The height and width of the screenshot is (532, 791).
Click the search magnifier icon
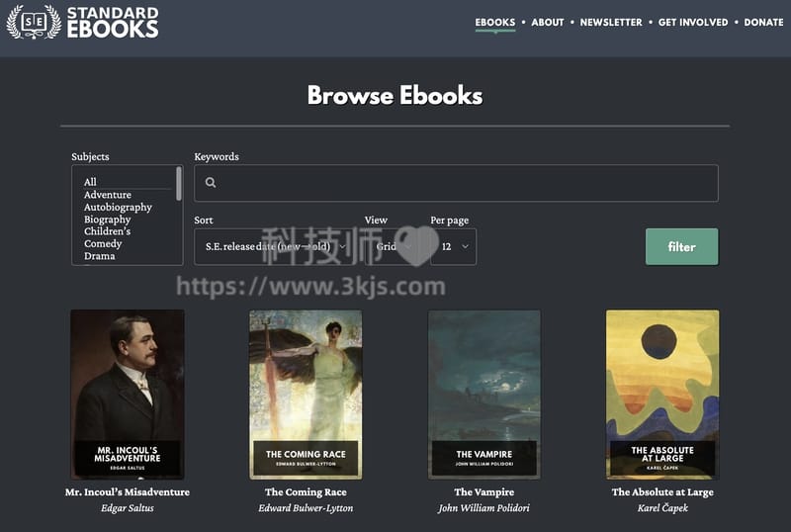211,183
